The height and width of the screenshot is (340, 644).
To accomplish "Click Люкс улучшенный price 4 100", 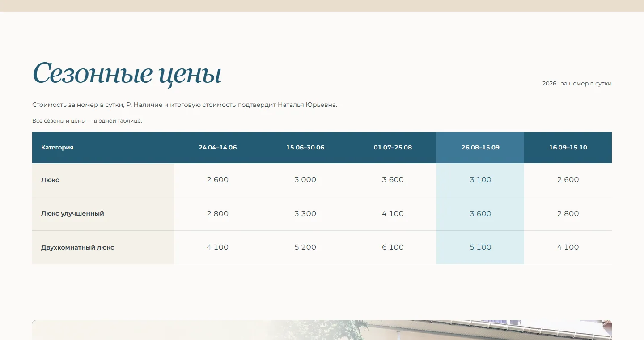I will [x=393, y=214].
